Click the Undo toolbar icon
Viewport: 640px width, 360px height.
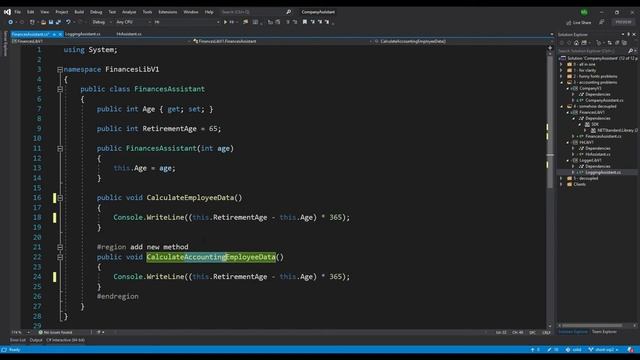68,22
